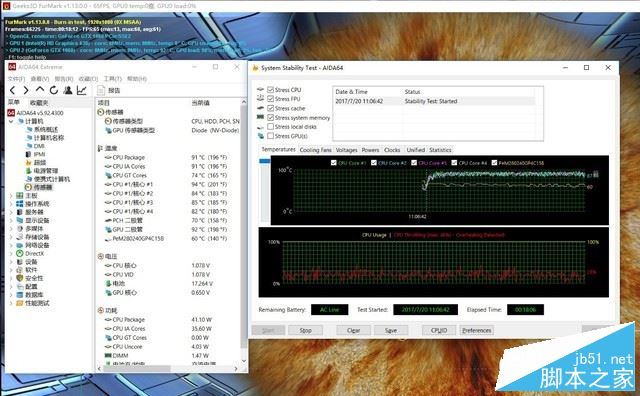Select 计算机名称 icon in the tree
The image size is (640, 396).
29,138
